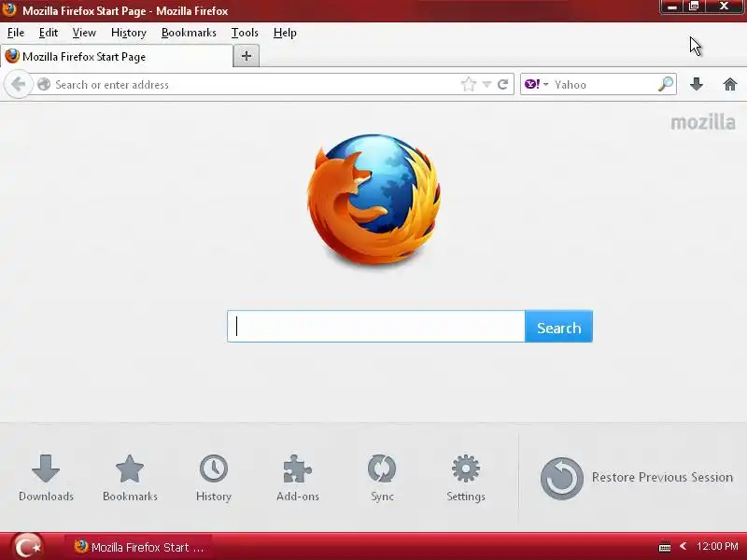Close the Firefox window
The width and height of the screenshot is (747, 560).
coord(725,7)
